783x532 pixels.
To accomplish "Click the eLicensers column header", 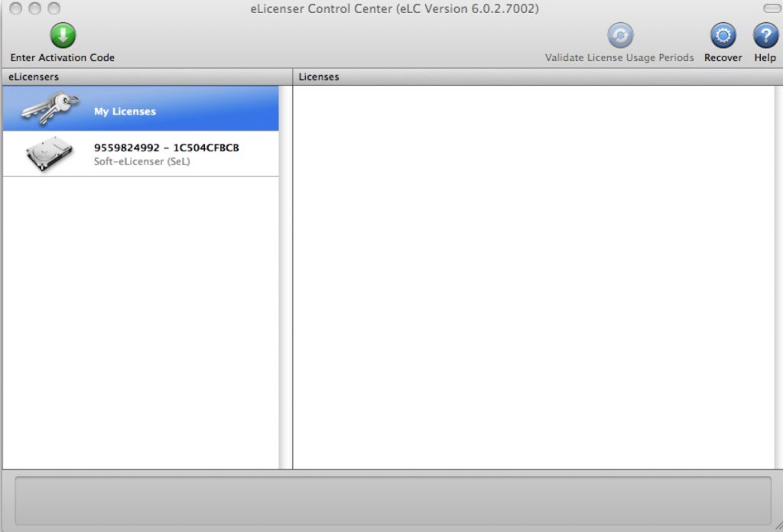I will pos(148,77).
